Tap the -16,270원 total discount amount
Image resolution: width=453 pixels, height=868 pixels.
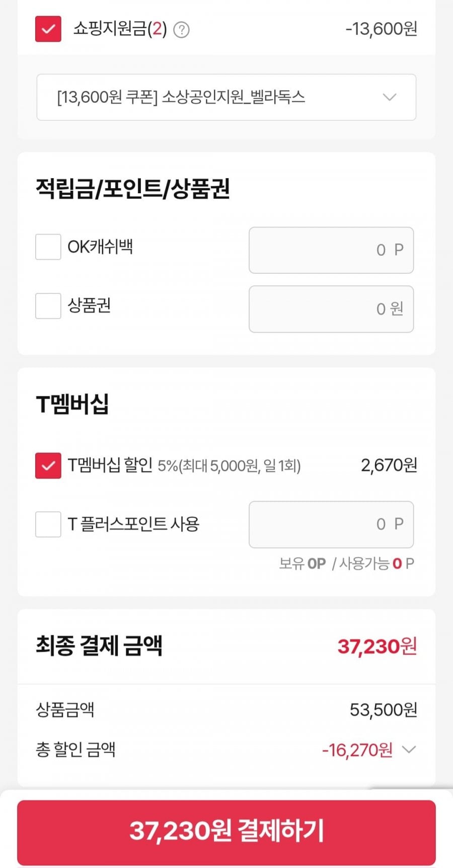pyautogui.click(x=357, y=750)
